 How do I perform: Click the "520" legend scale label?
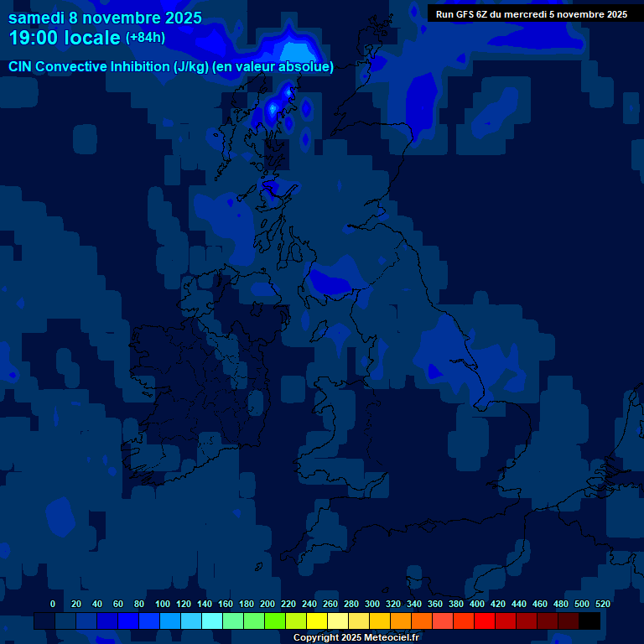[602, 604]
